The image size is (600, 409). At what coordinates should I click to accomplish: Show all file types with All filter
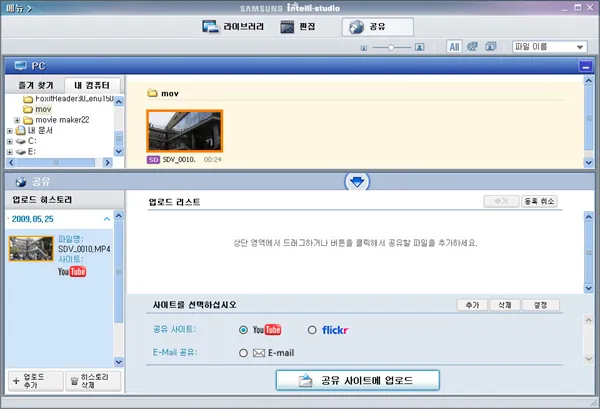tap(454, 47)
